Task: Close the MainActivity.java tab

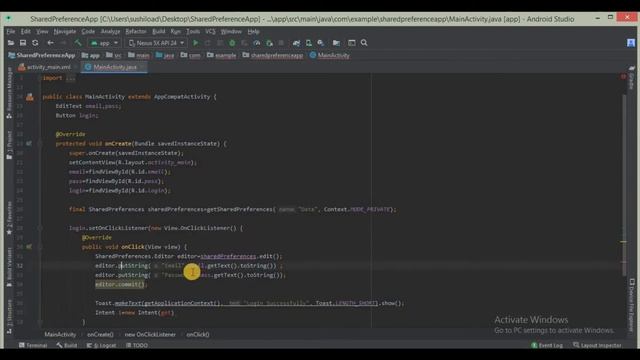Action: [142, 67]
